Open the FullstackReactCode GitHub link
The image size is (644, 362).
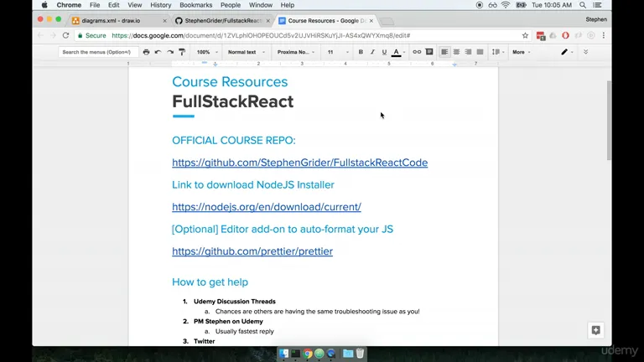[x=300, y=163]
